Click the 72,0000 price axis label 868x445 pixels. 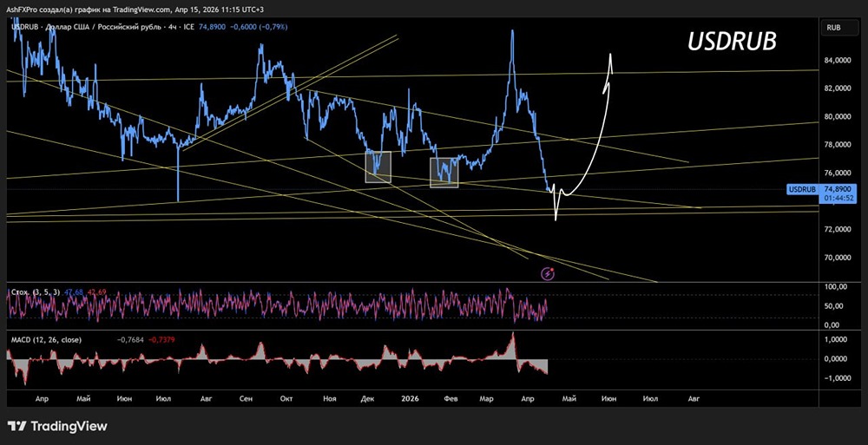tap(837, 229)
